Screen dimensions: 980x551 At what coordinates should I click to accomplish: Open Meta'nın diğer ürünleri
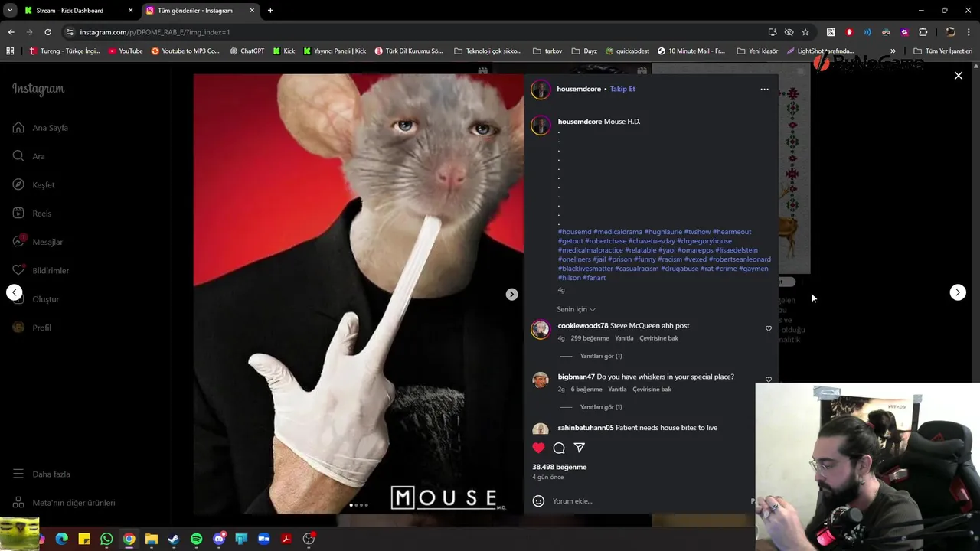coord(64,503)
